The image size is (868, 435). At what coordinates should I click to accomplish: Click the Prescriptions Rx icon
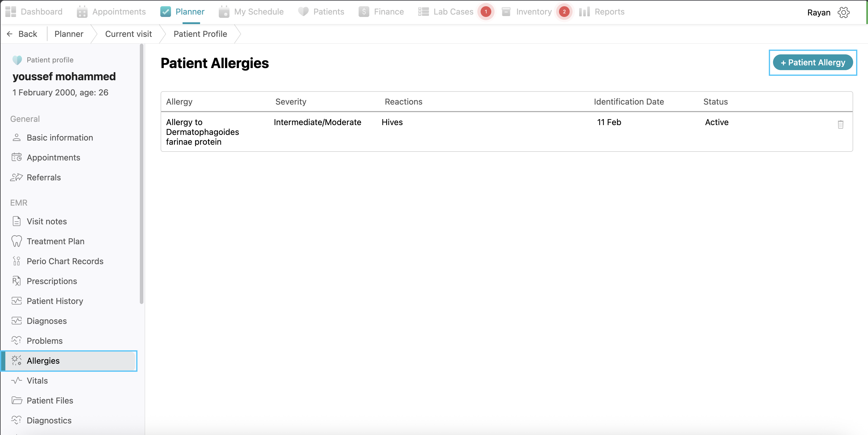[x=17, y=281]
